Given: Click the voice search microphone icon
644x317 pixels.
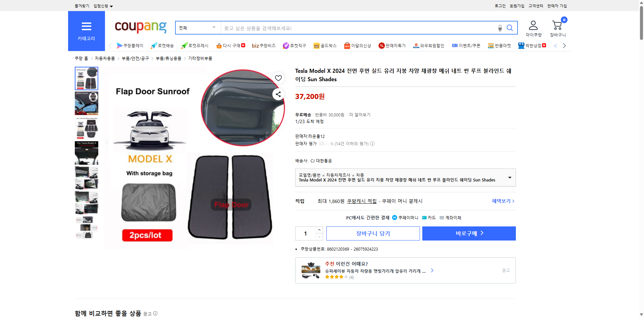Looking at the screenshot, I should click(499, 28).
